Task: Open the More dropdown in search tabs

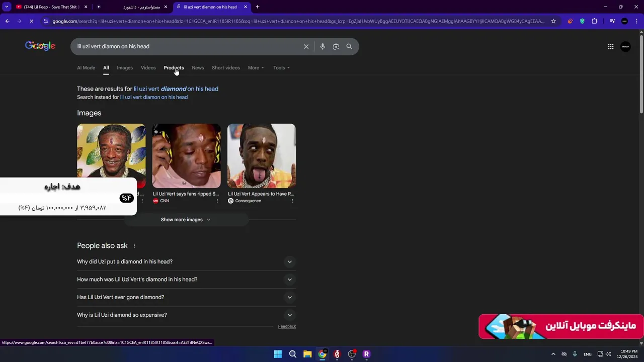Action: pyautogui.click(x=256, y=68)
